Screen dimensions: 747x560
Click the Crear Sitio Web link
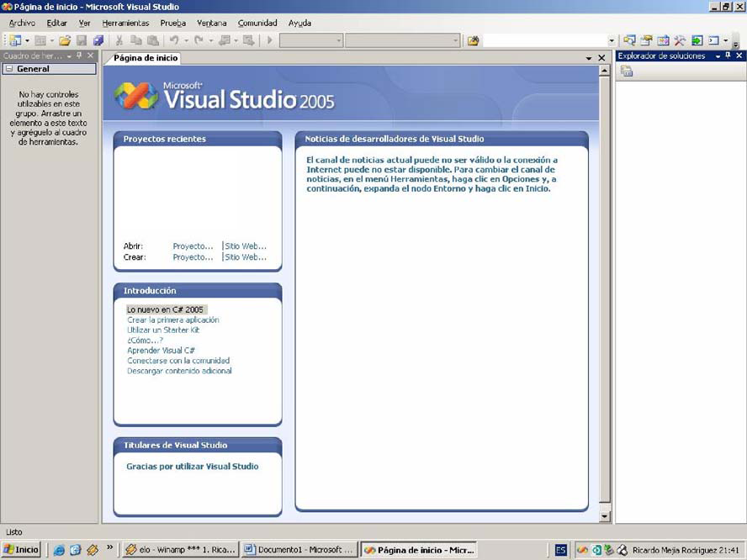point(246,257)
